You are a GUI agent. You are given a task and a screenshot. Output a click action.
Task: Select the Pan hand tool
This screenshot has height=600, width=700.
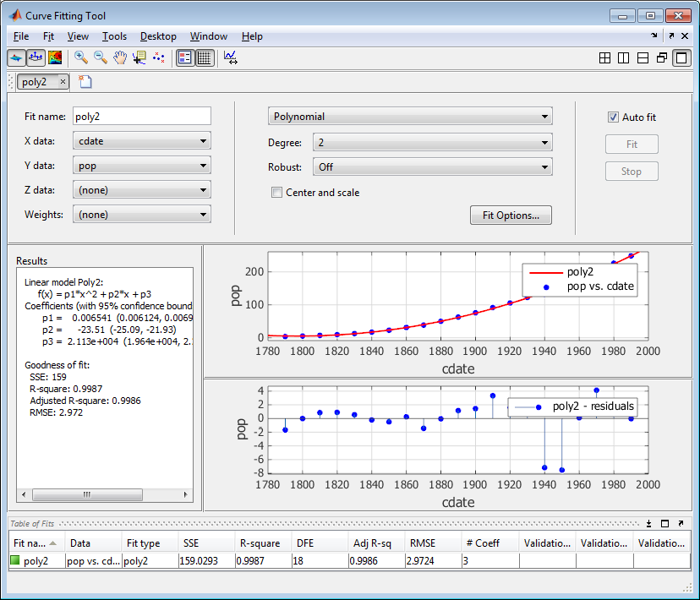pos(119,57)
